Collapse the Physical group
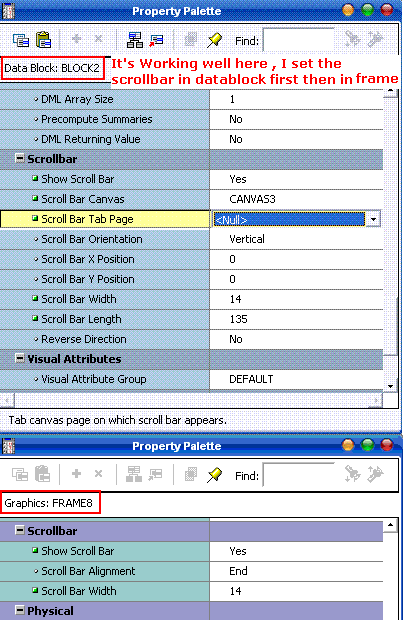The width and height of the screenshot is (407, 622). pyautogui.click(x=19, y=610)
